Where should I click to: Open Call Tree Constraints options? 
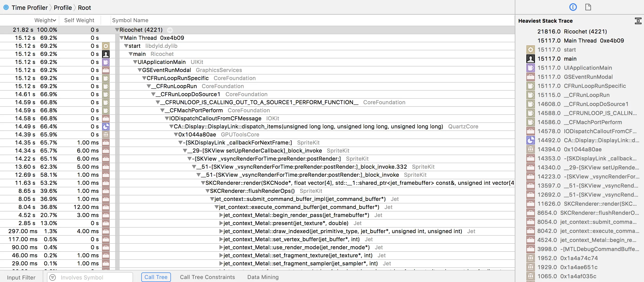point(207,277)
